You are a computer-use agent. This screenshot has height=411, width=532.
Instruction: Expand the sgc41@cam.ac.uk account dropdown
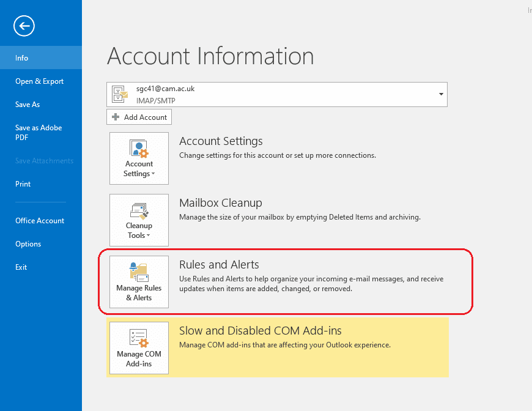click(440, 94)
